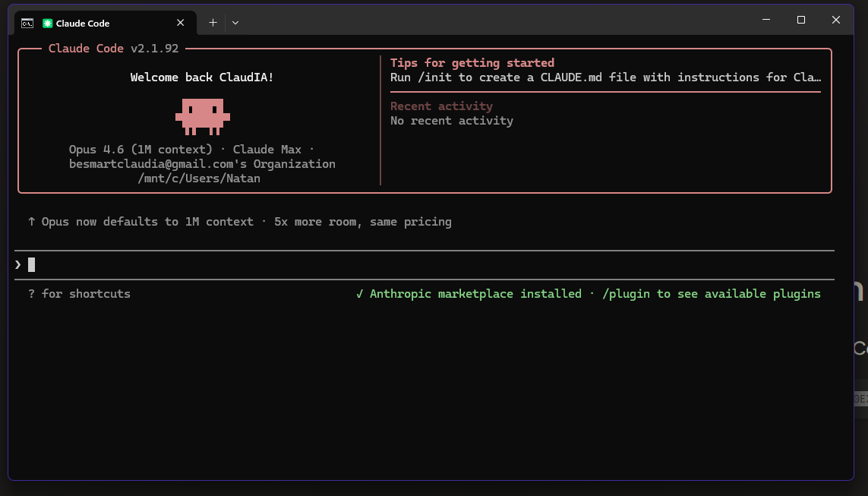Click "Tips for getting started" heading

coord(472,62)
